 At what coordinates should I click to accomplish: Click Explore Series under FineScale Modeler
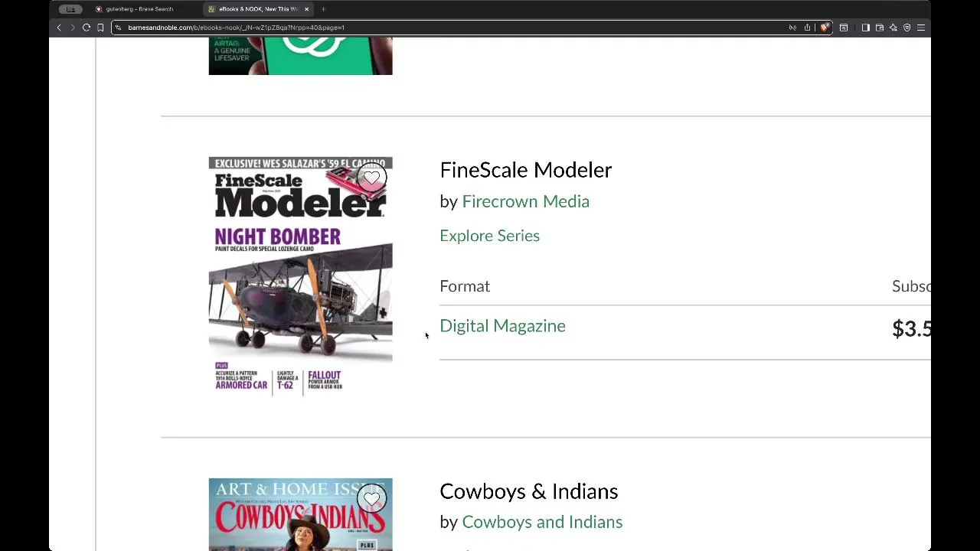click(x=489, y=236)
